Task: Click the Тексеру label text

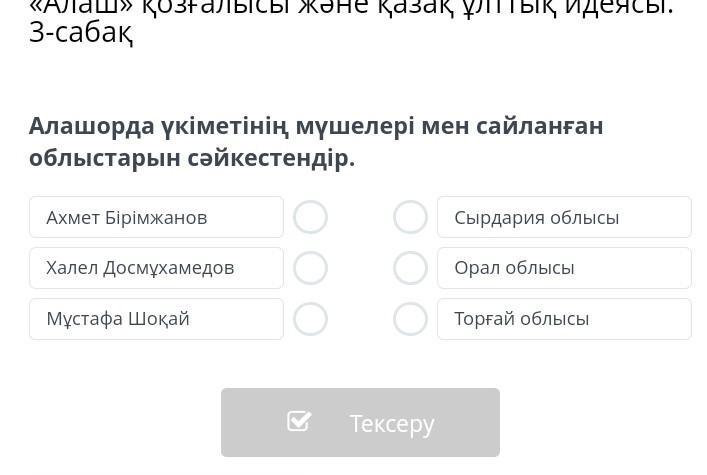Action: point(392,423)
